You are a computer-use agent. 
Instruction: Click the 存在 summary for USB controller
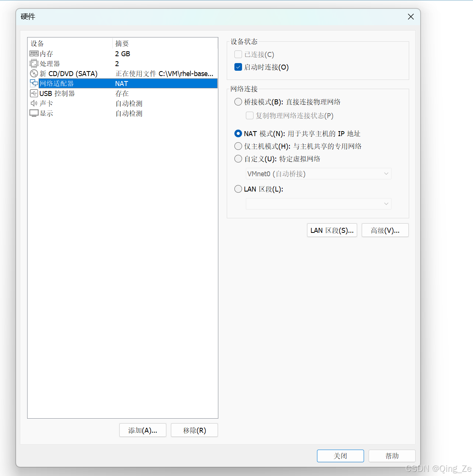pyautogui.click(x=122, y=93)
